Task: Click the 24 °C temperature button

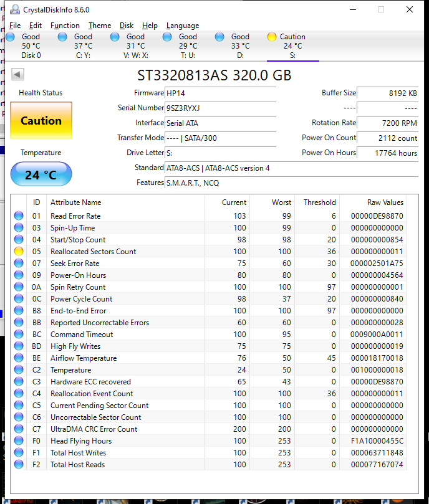Action: [41, 174]
